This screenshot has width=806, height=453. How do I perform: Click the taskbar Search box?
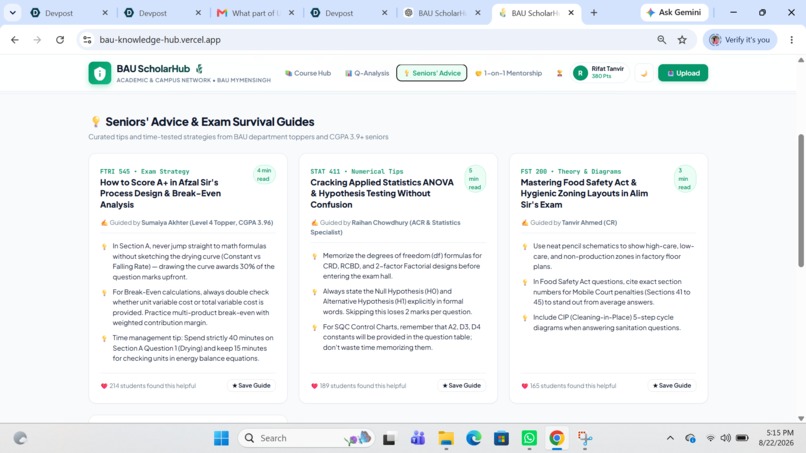click(306, 438)
